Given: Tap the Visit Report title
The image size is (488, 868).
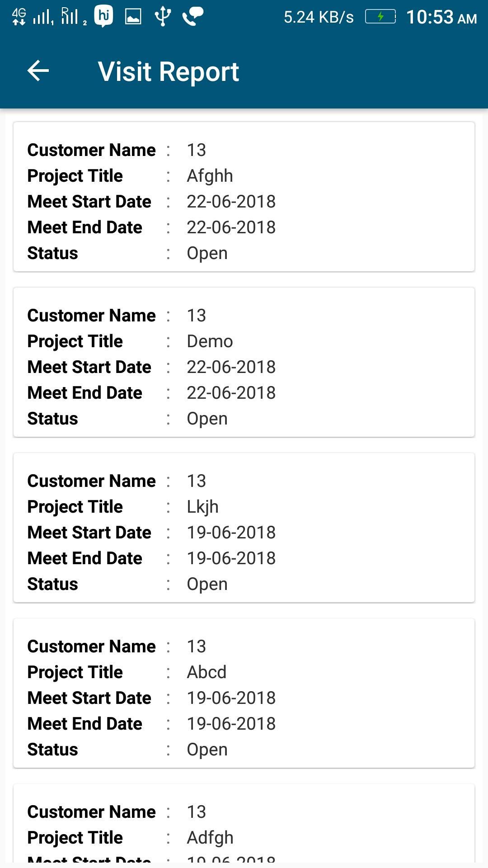Looking at the screenshot, I should [169, 71].
